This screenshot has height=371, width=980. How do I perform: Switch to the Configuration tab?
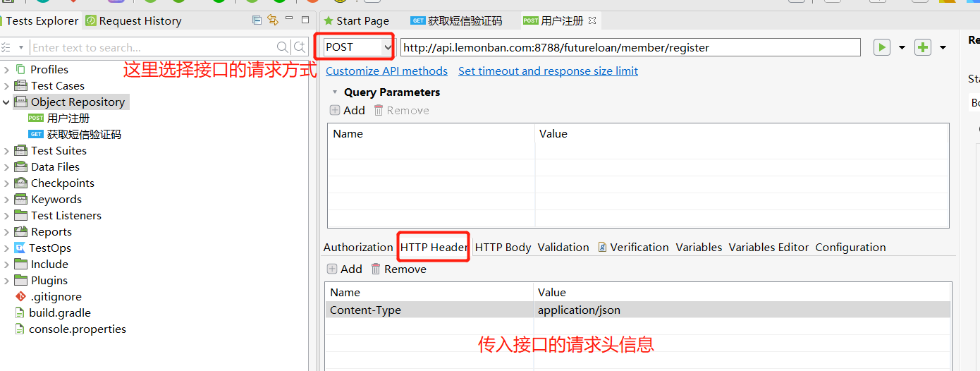[x=850, y=247]
